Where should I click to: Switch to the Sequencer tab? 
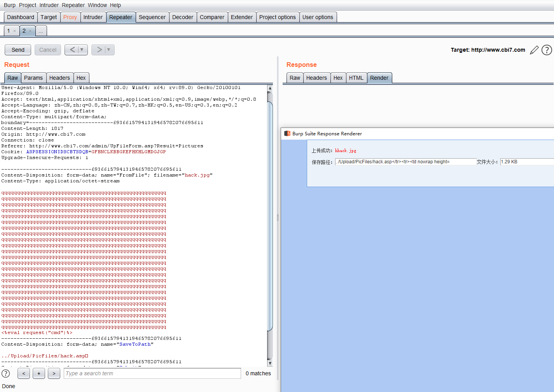pyautogui.click(x=152, y=17)
